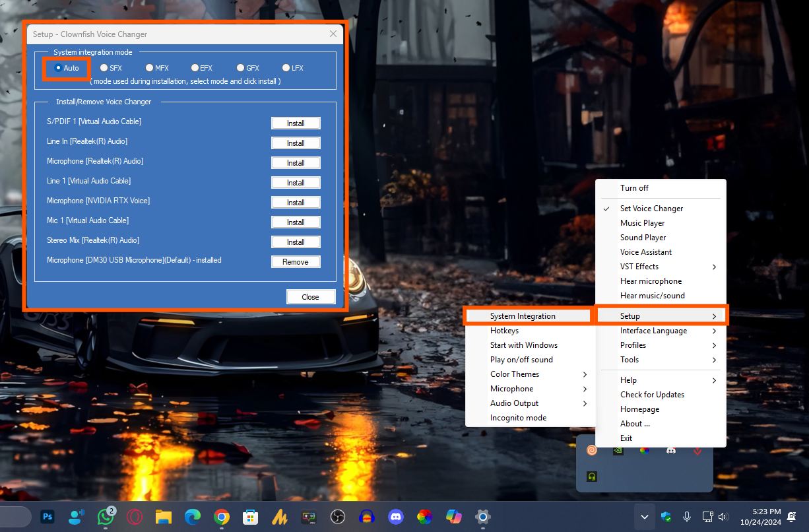Viewport: 809px width, 532px height.
Task: Remove voice changer from DM30 USB Microphone
Action: tap(296, 262)
